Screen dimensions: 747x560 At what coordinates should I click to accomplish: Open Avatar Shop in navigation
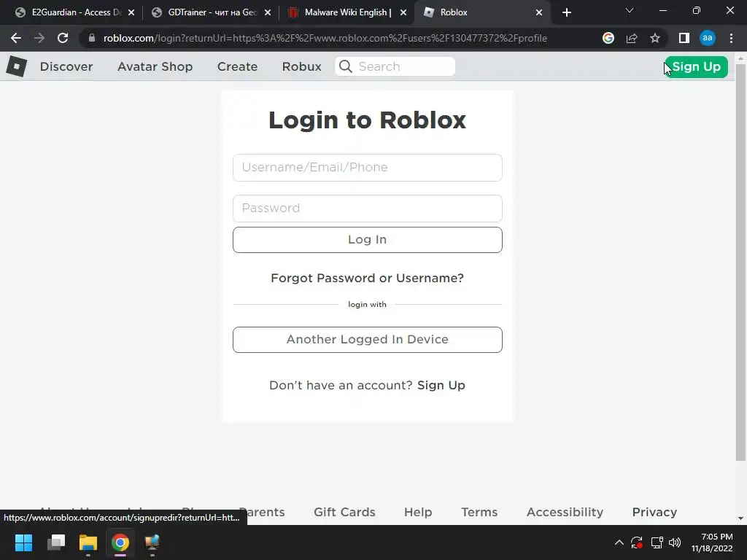click(155, 66)
